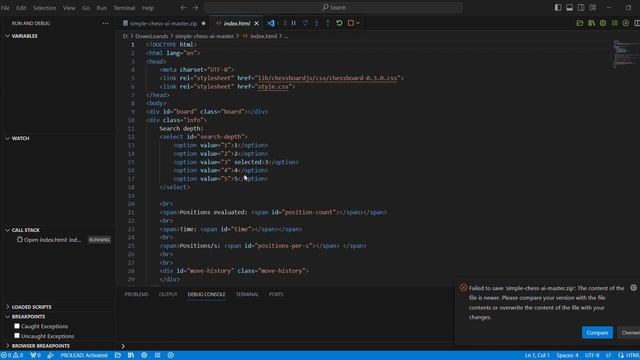
Task: Switch to the PORTS panel tab
Action: pyautogui.click(x=276, y=294)
